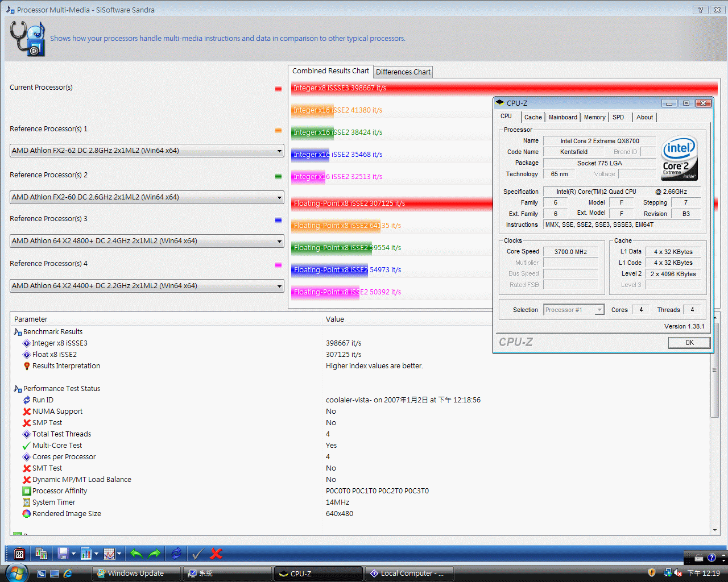
Task: Switch to the Differences Chart tab
Action: (403, 72)
